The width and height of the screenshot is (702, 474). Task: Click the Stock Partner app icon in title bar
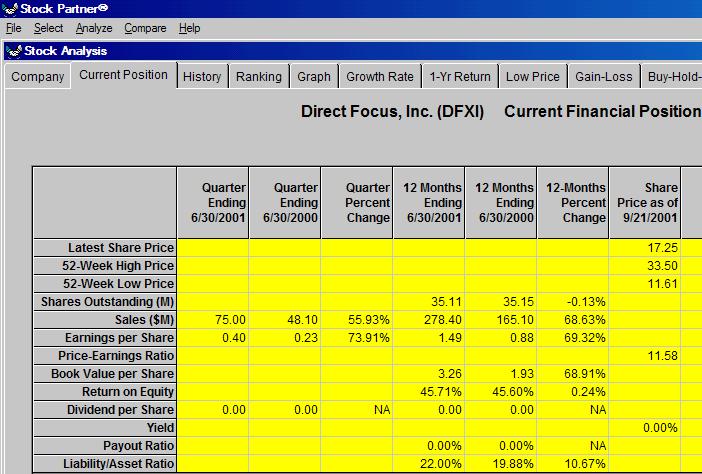tap(9, 9)
